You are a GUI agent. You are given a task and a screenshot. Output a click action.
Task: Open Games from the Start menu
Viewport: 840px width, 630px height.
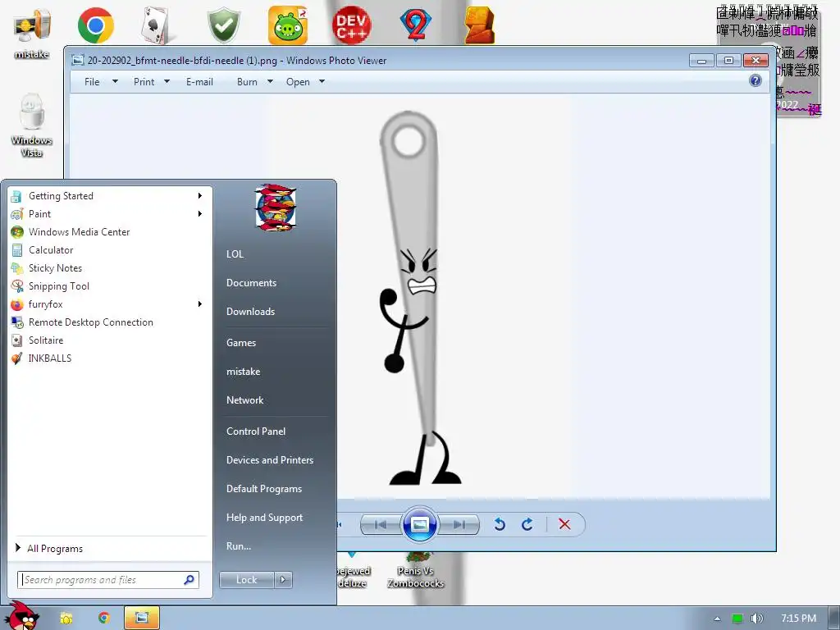[x=241, y=342]
